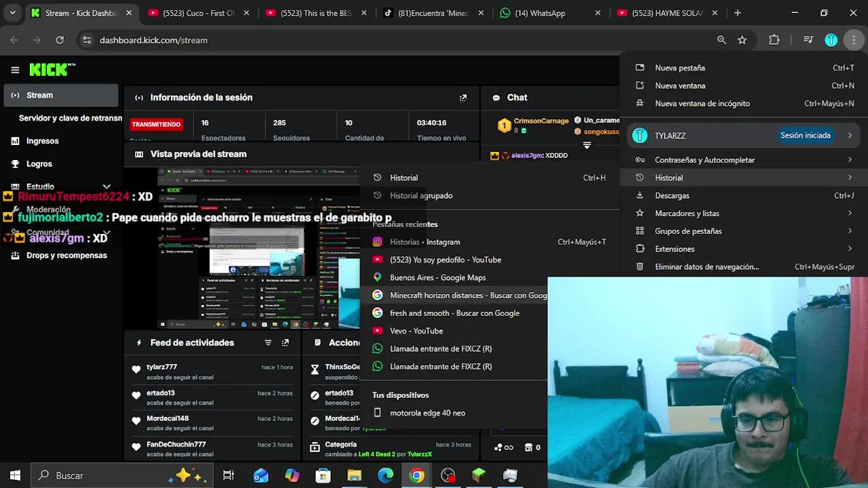Open Historial in the submenu
868x488 pixels.
pyautogui.click(x=489, y=178)
